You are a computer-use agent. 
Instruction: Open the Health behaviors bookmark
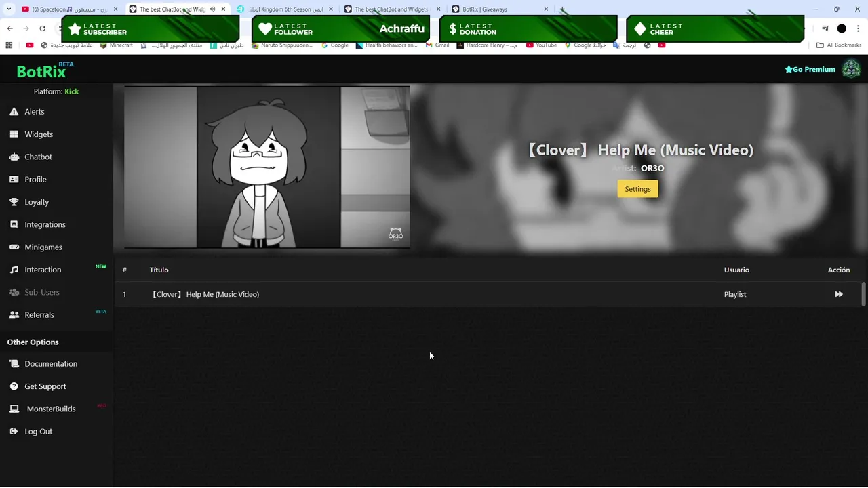387,45
